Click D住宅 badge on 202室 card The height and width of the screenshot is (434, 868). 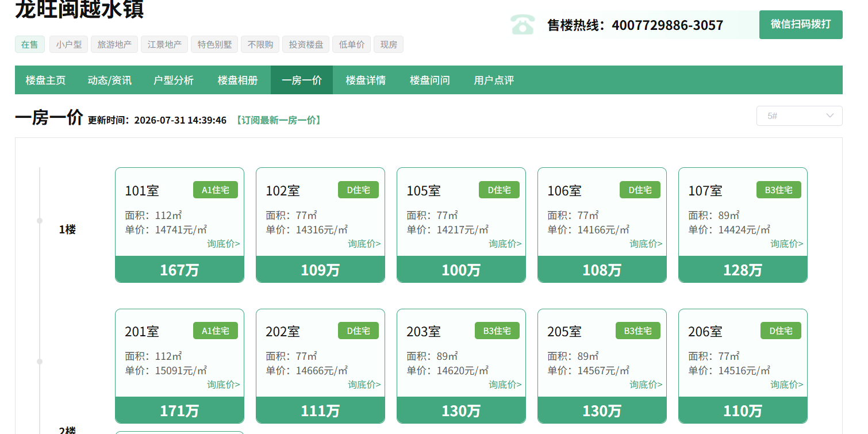(358, 331)
